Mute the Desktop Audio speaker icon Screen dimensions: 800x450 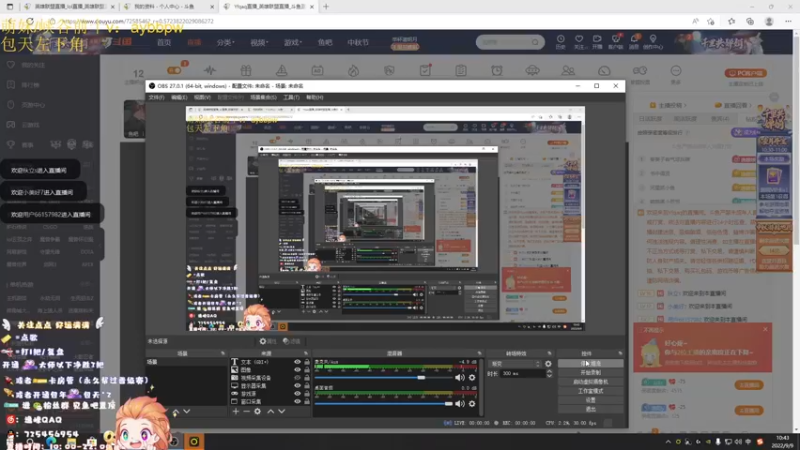click(x=460, y=404)
